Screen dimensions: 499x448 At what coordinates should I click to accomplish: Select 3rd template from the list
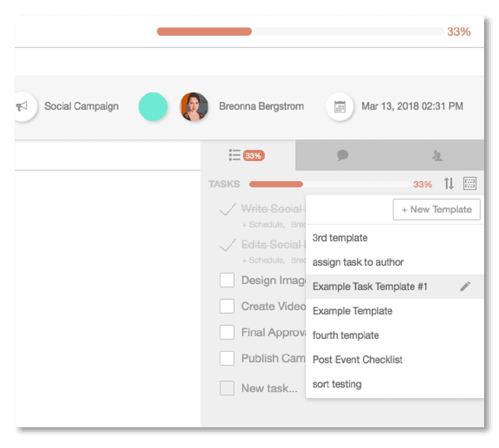pyautogui.click(x=340, y=238)
